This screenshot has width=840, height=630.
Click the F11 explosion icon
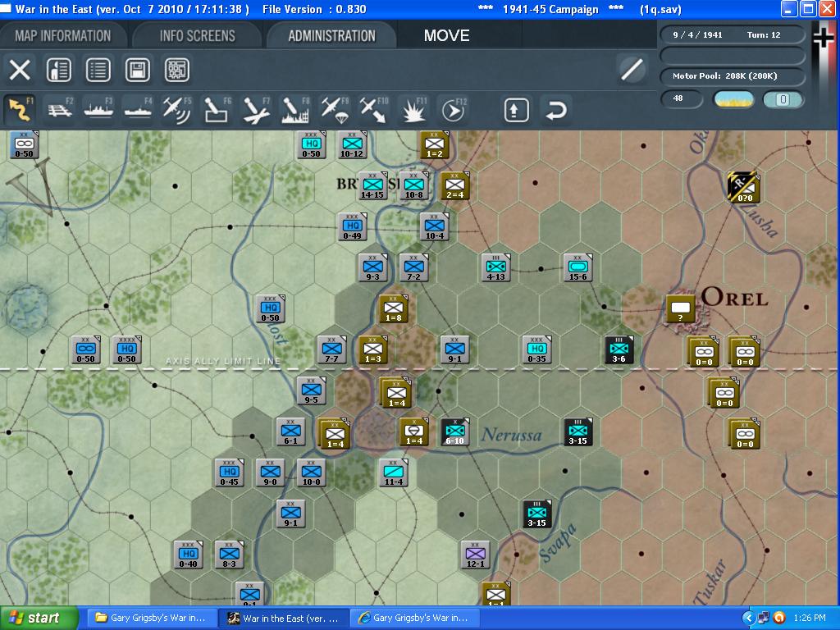pyautogui.click(x=413, y=110)
